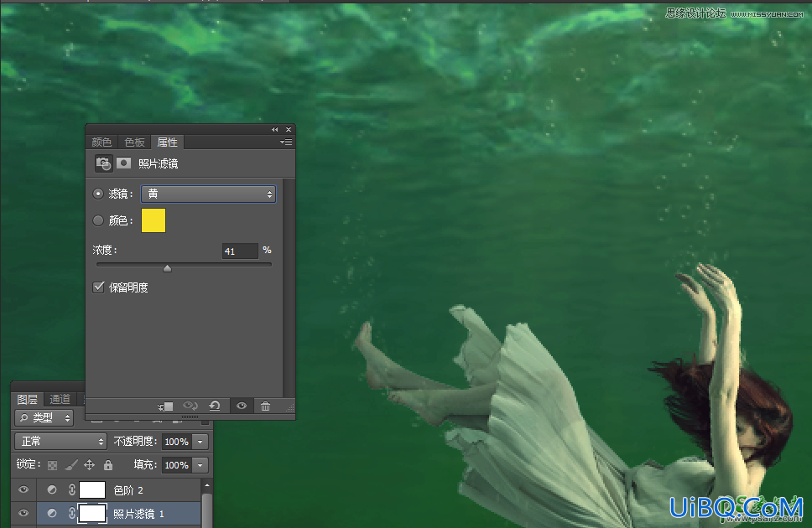Click mask link icon on 色阶 2 layer
Image resolution: width=812 pixels, height=528 pixels.
(72, 489)
